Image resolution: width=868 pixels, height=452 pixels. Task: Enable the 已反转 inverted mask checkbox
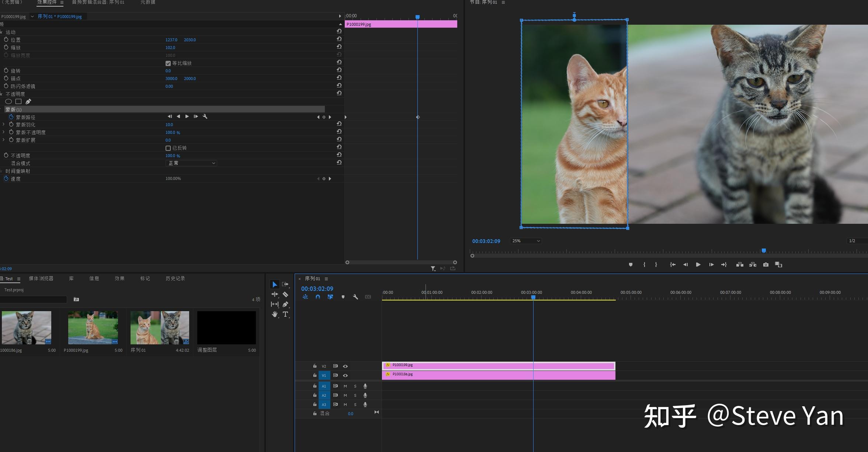[168, 148]
